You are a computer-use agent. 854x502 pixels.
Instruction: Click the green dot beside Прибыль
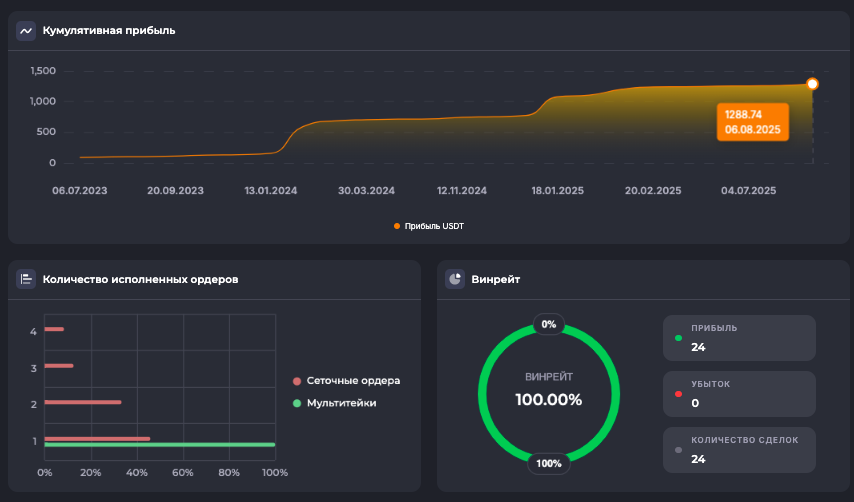(x=679, y=338)
